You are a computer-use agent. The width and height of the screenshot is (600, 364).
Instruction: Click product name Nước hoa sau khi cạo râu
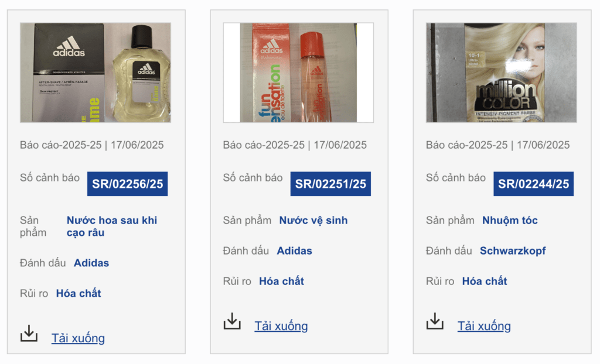click(x=112, y=226)
